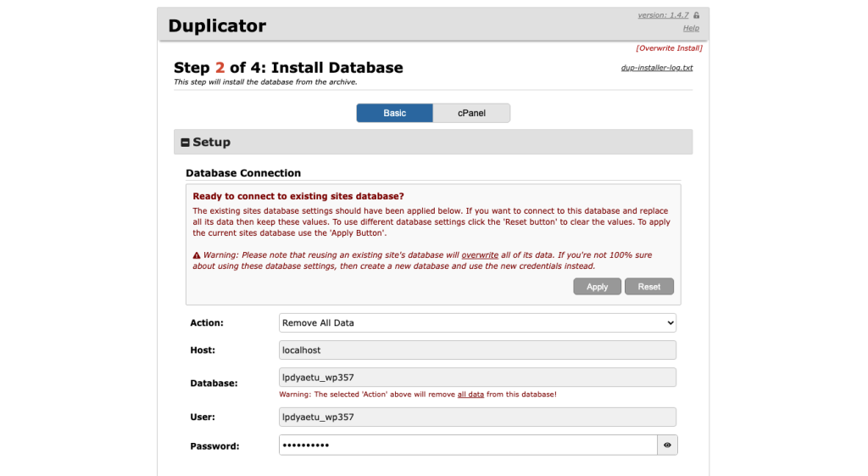Click the underlined all data link
Viewport: 868px width, 476px height.
[x=470, y=395]
